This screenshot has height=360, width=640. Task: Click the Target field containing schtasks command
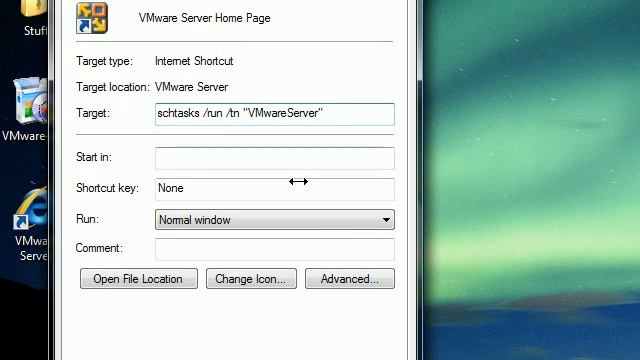(275, 114)
